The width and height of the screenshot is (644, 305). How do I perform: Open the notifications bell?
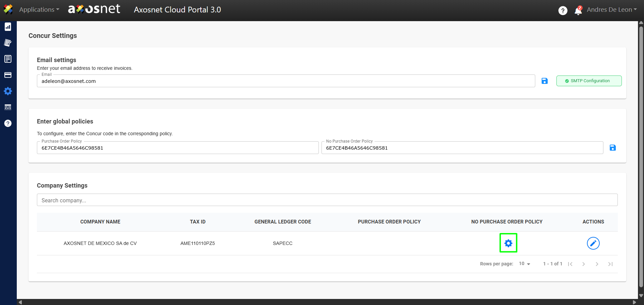(x=578, y=10)
